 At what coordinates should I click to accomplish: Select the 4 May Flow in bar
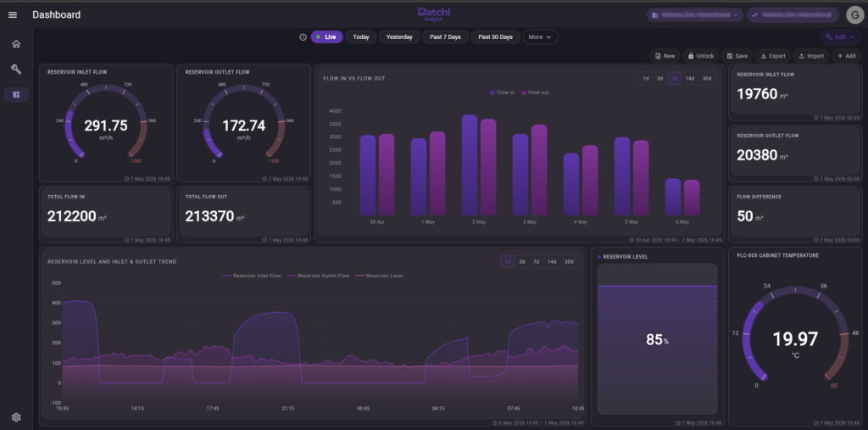571,185
